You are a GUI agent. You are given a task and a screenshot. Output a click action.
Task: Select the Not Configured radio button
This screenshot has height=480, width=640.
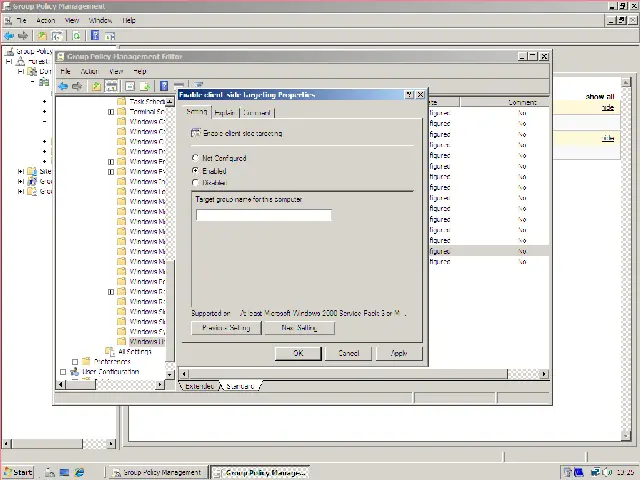pos(195,158)
